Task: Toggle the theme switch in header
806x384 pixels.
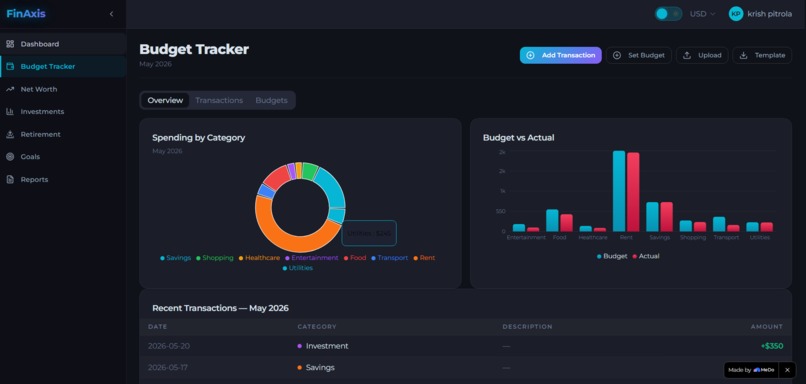Action: pyautogui.click(x=668, y=14)
